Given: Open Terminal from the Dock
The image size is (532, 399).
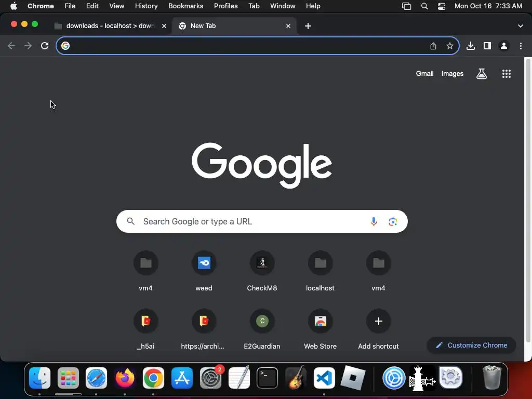Looking at the screenshot, I should coord(268,378).
